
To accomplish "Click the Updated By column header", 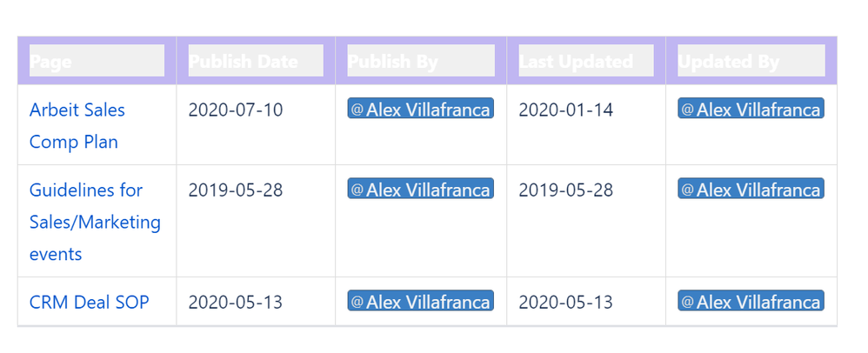I will (751, 61).
